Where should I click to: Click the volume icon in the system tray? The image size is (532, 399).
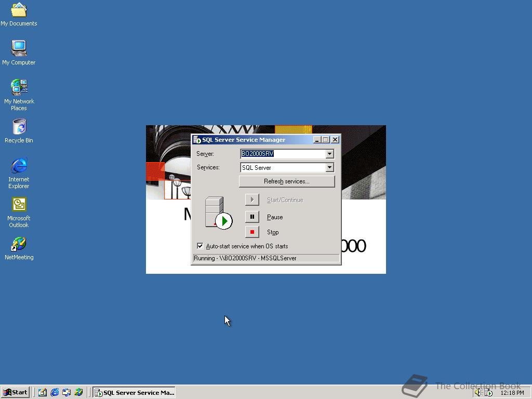476,393
